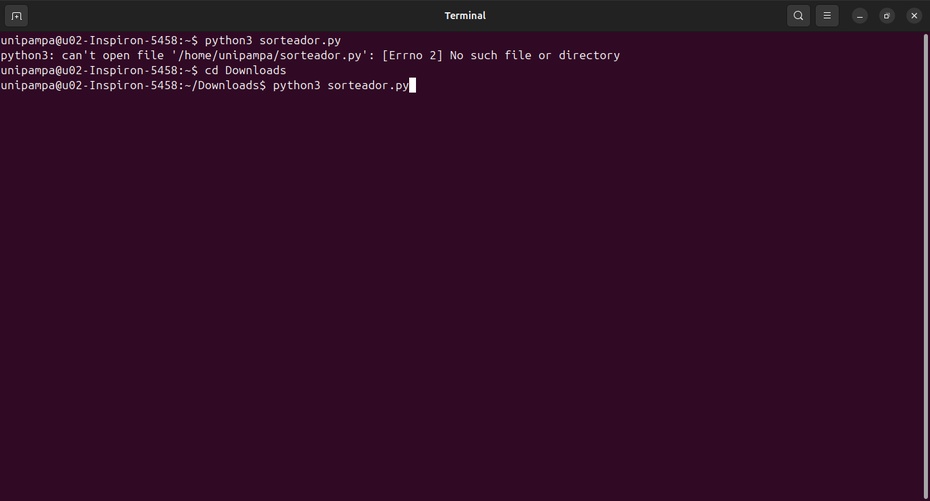Open a new terminal tab
Viewport: 930px width, 501px height.
17,16
